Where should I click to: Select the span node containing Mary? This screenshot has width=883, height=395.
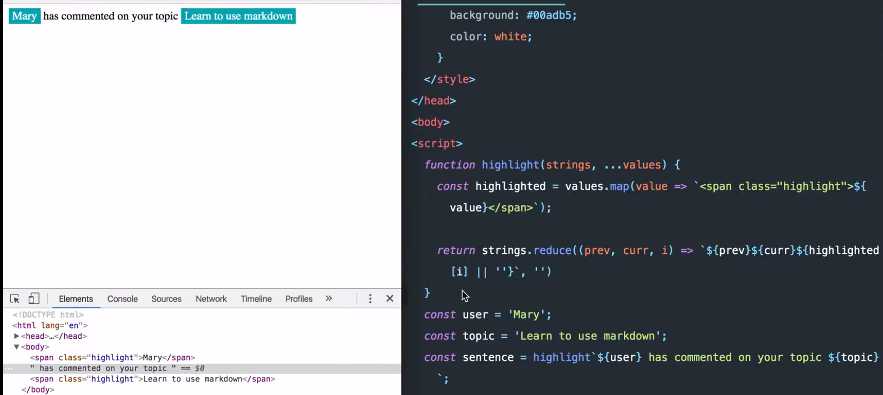pos(113,357)
